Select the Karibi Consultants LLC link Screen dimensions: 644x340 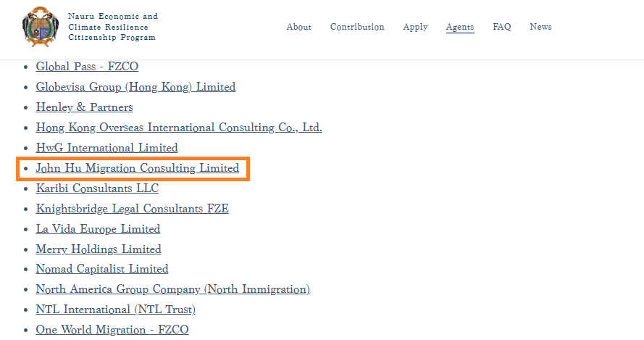click(x=97, y=188)
